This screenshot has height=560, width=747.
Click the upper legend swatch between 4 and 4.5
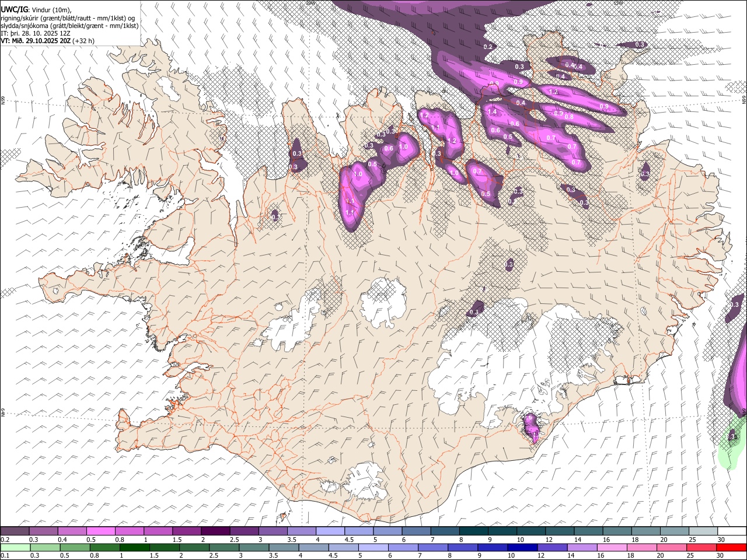[x=330, y=531]
